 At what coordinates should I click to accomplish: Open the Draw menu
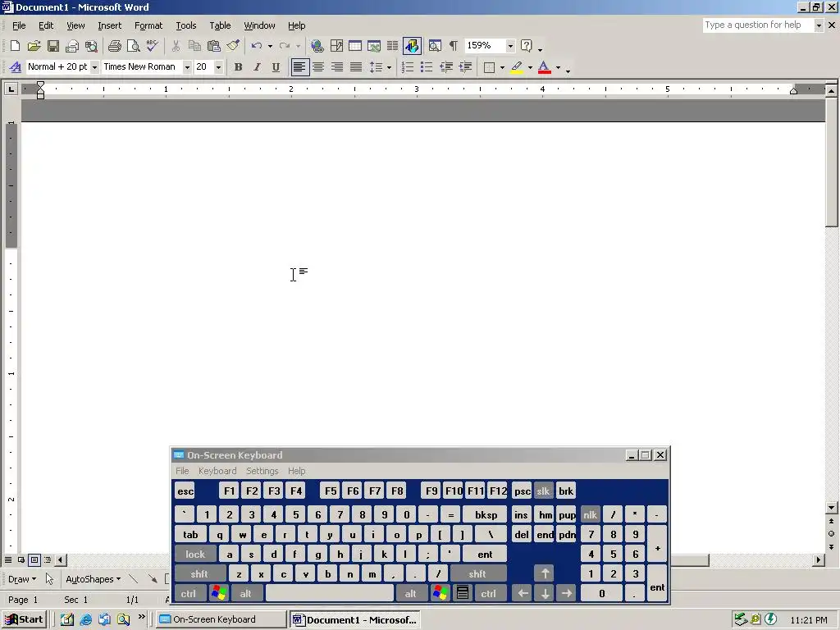point(22,579)
